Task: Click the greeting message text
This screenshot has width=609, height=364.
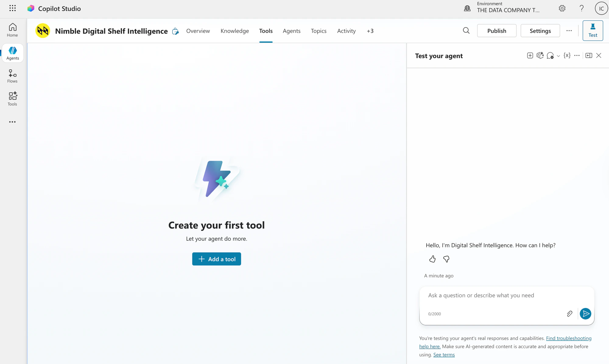Action: point(491,245)
